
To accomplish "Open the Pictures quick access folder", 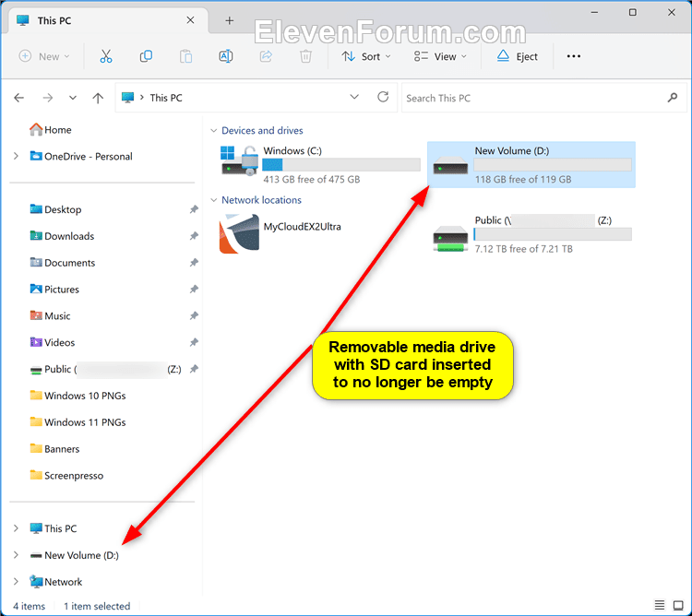I will click(54, 290).
